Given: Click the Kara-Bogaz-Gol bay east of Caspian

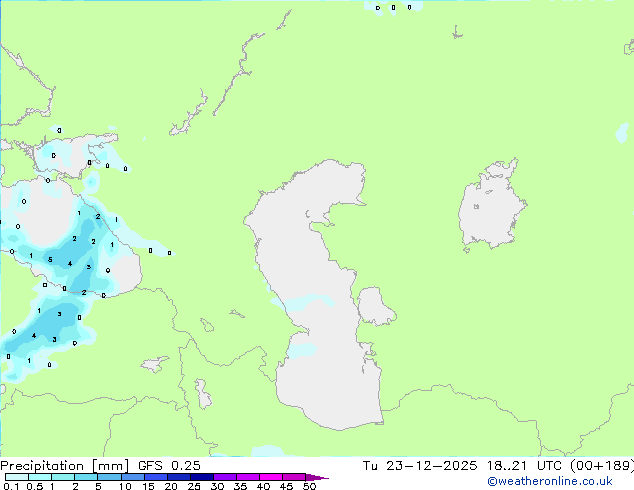Looking at the screenshot, I should tap(376, 306).
